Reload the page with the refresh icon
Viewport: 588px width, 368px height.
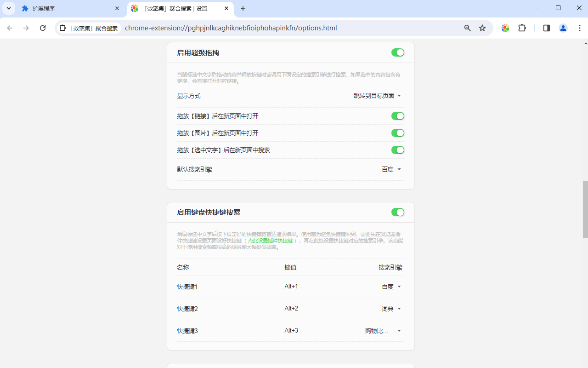click(x=43, y=28)
